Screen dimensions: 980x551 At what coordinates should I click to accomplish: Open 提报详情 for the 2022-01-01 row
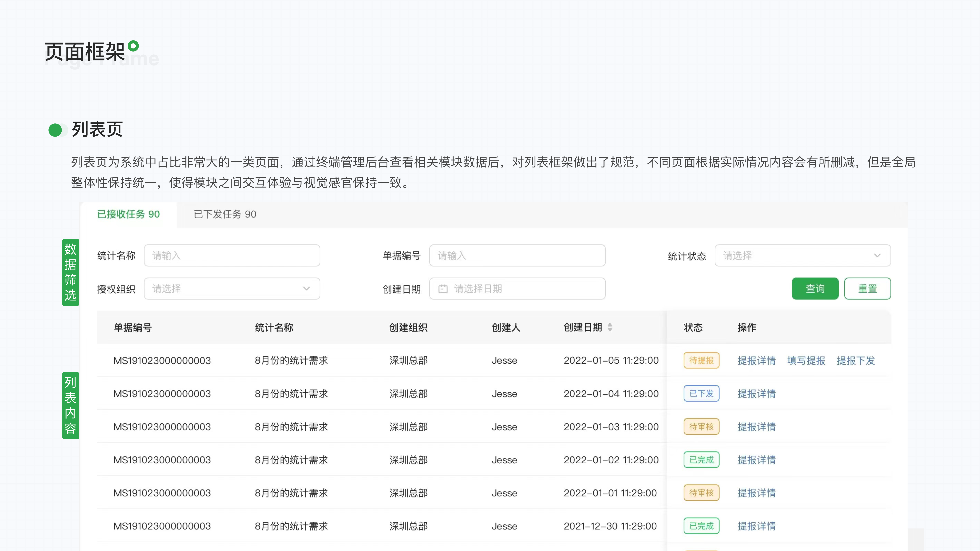coord(757,493)
